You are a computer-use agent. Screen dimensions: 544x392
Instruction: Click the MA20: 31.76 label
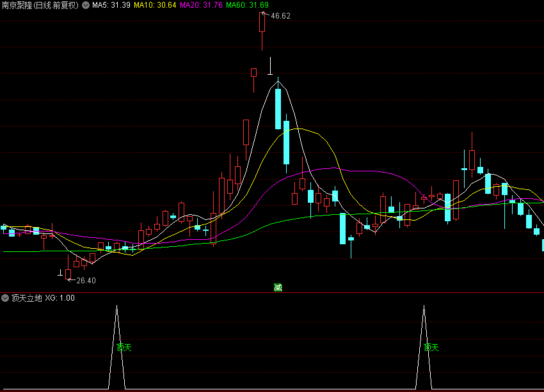tap(201, 5)
